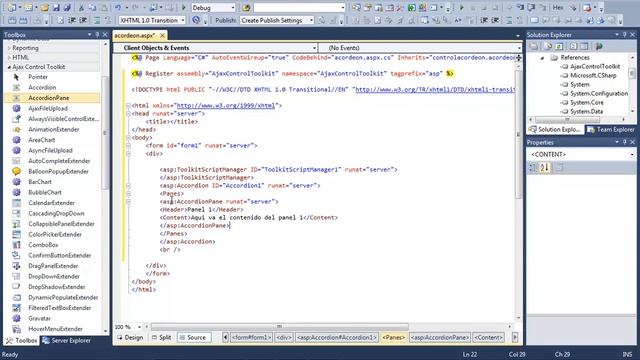Click the Save icon in main toolbar
The width and height of the screenshot is (640, 360).
point(56,7)
